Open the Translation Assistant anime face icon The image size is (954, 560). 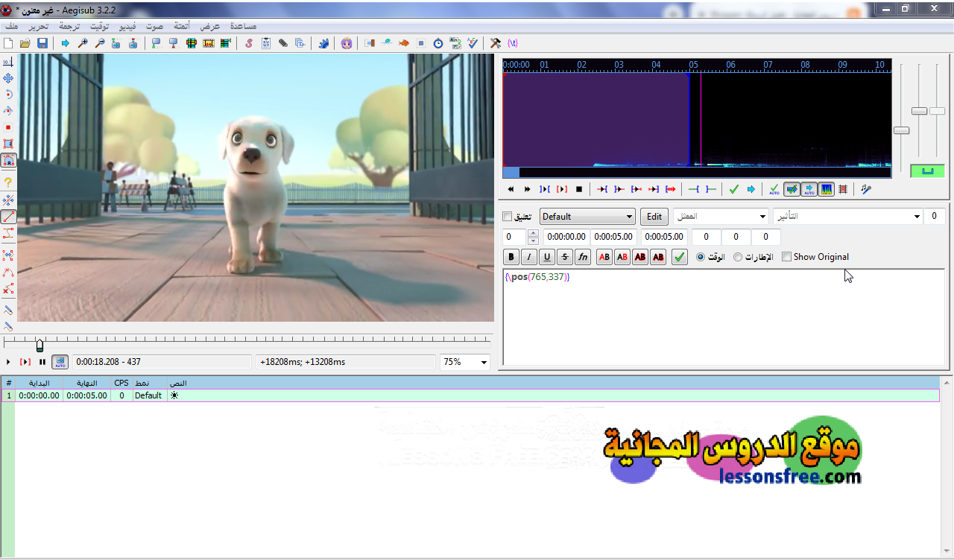click(347, 43)
